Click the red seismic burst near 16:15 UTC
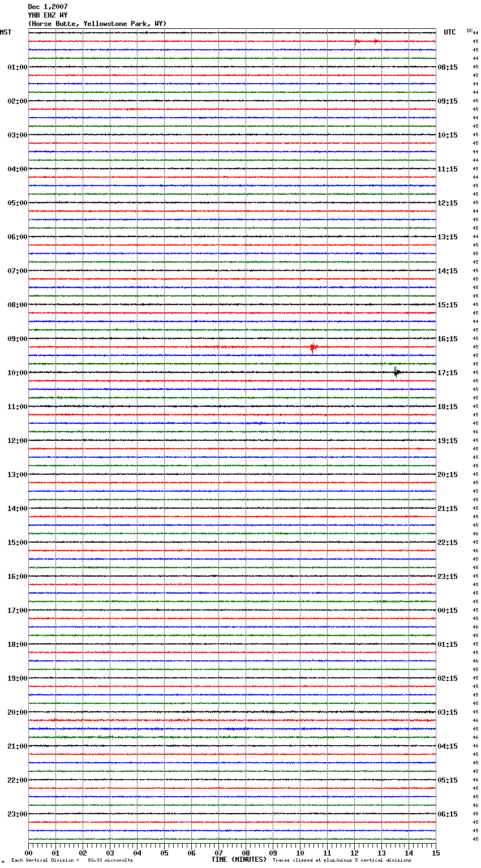The height and width of the screenshot is (868, 481). point(314,347)
